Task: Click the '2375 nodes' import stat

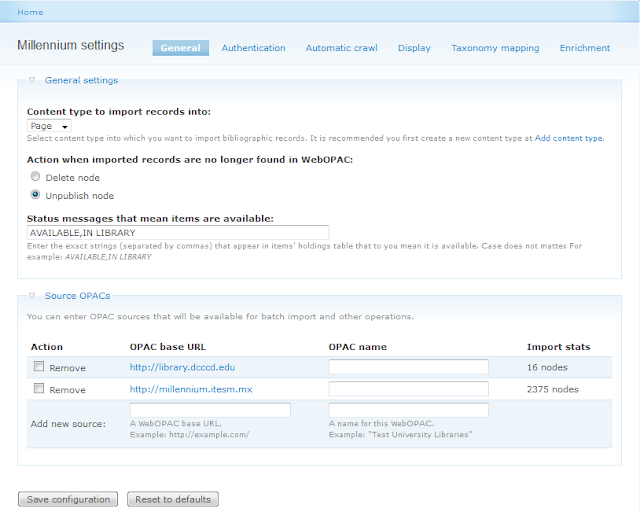Action: pyautogui.click(x=553, y=389)
